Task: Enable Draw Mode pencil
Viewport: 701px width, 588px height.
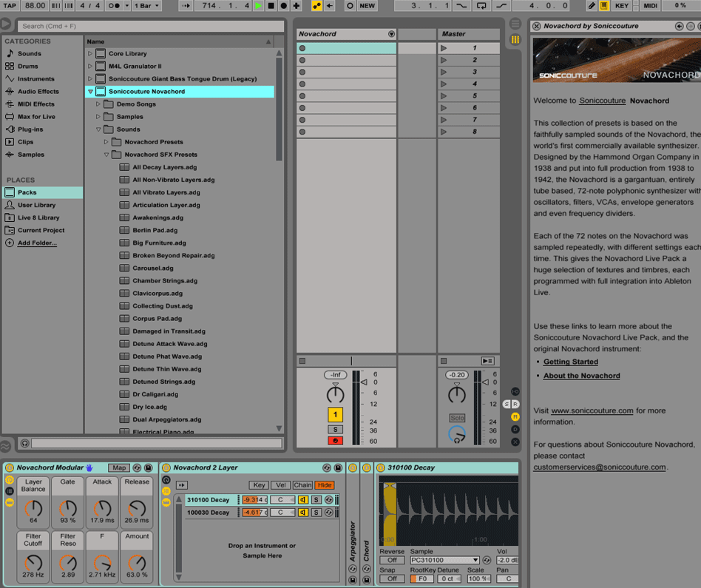Action: point(592,6)
